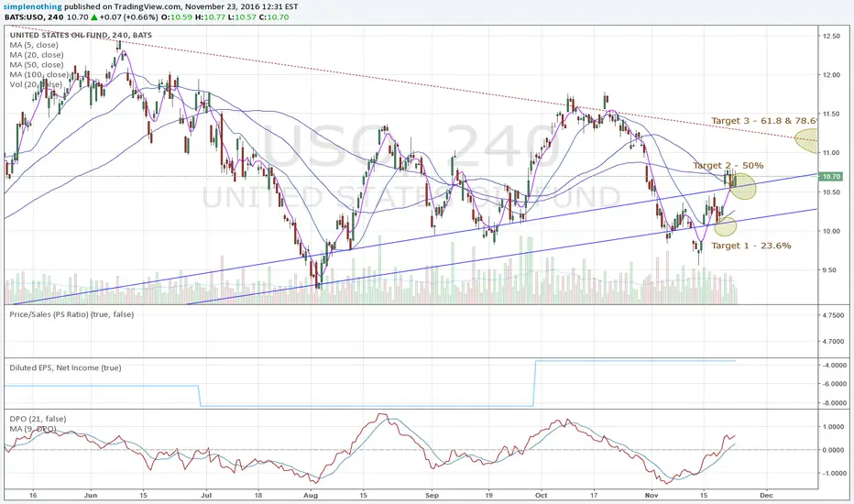This screenshot has width=854, height=504.
Task: Click the -6.0000 EPS axis value
Action: [x=833, y=384]
